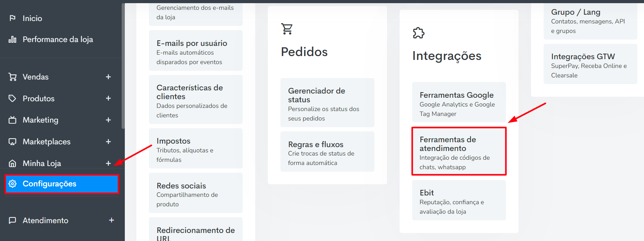Open the Ebit integration card
The image size is (644, 241).
pos(459,200)
